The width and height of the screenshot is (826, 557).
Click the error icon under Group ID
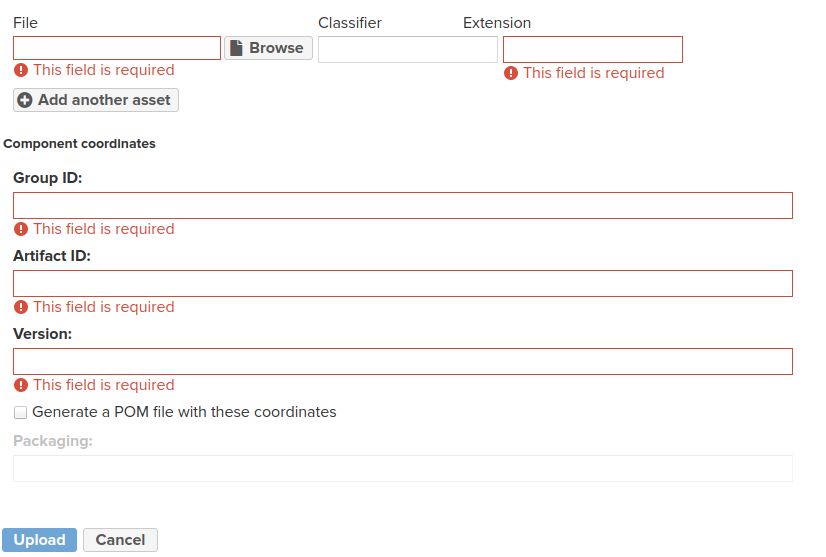pos(21,229)
